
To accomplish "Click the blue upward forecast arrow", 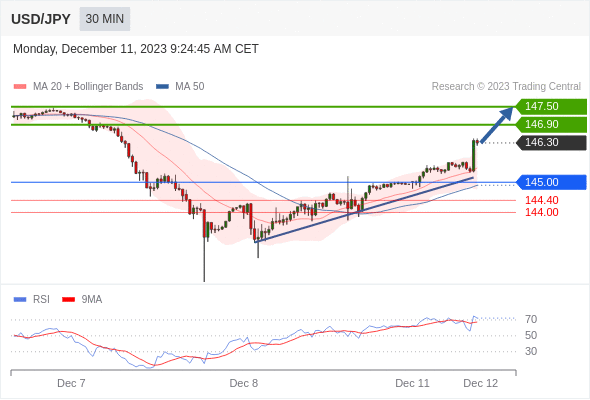I will coord(497,125).
